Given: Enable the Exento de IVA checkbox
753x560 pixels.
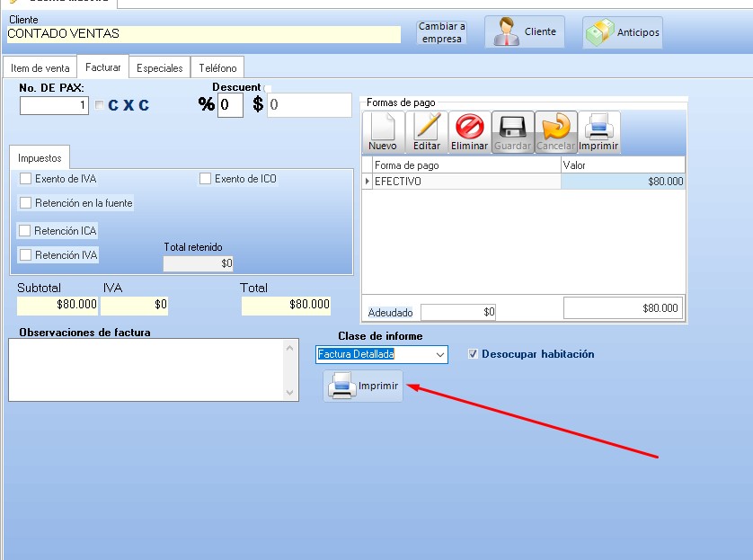Looking at the screenshot, I should pyautogui.click(x=26, y=179).
